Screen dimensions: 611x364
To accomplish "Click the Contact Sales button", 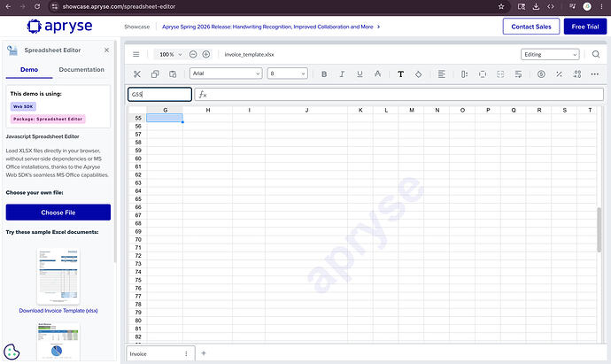I will [531, 27].
